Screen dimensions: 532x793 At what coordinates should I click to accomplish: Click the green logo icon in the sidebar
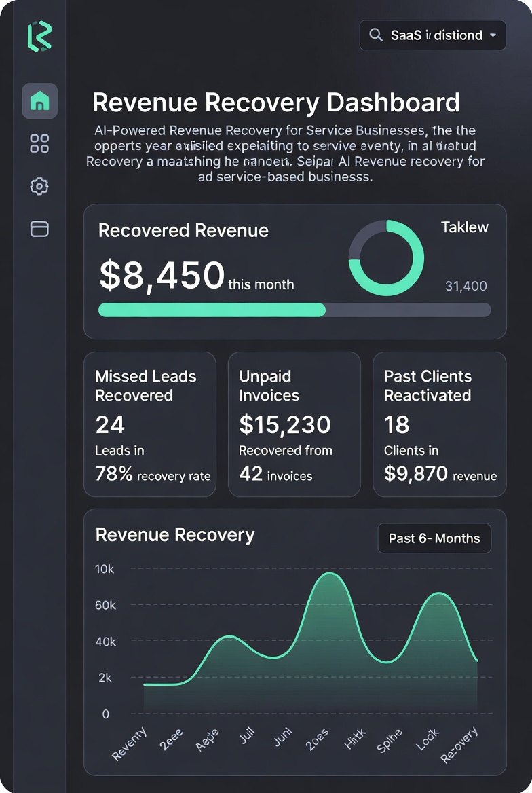tap(39, 37)
